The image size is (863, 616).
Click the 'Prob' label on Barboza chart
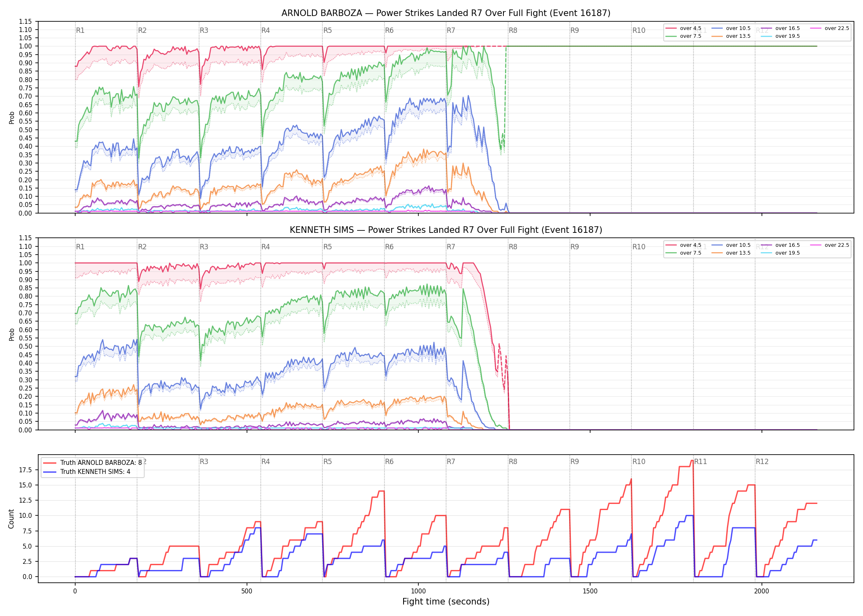click(x=12, y=117)
